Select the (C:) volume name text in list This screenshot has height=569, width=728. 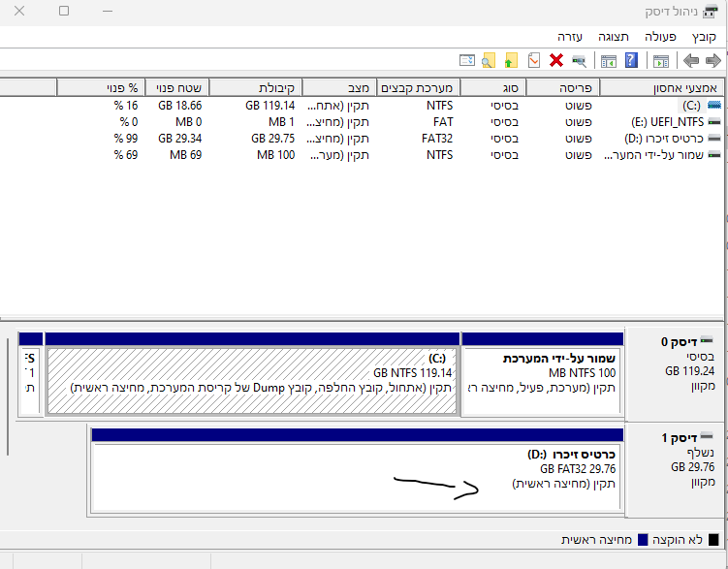click(691, 106)
